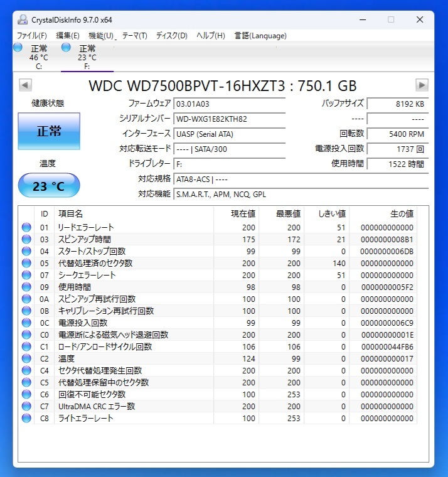Open the 編集(E) menu
Viewport: 448px width, 477px height.
point(68,36)
